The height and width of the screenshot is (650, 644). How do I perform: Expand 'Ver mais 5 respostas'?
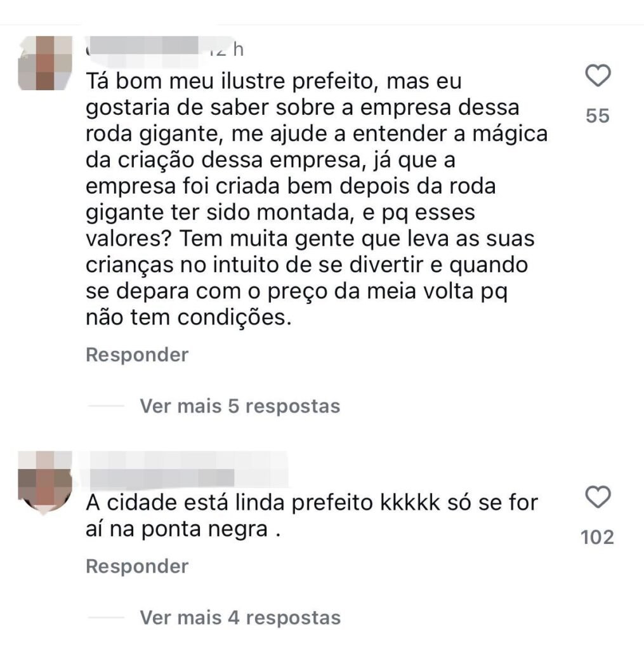coord(240,406)
